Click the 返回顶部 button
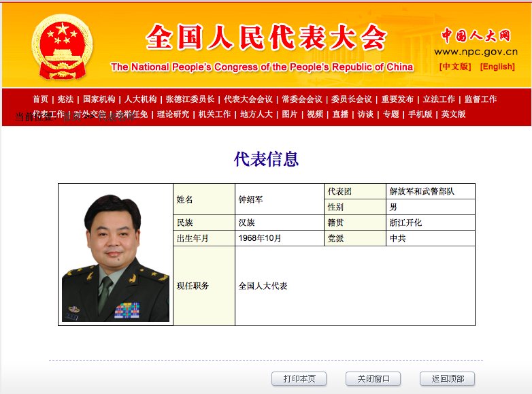This screenshot has width=532, height=394. point(447,379)
